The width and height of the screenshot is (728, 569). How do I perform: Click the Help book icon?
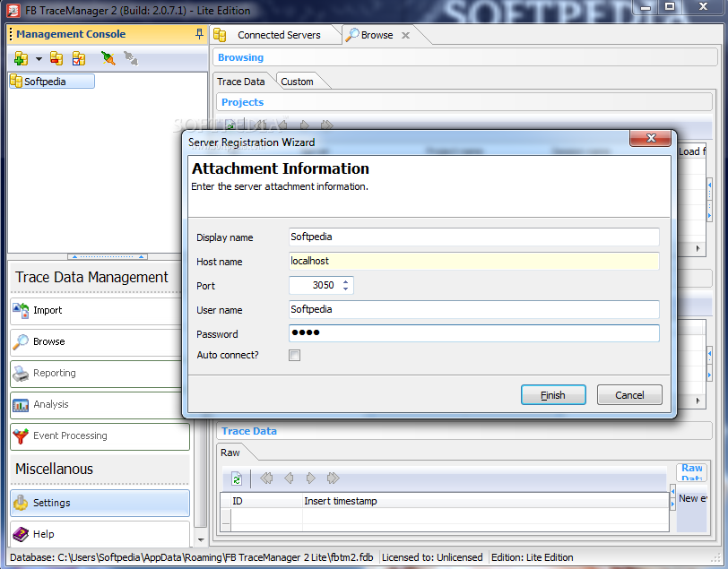21,534
